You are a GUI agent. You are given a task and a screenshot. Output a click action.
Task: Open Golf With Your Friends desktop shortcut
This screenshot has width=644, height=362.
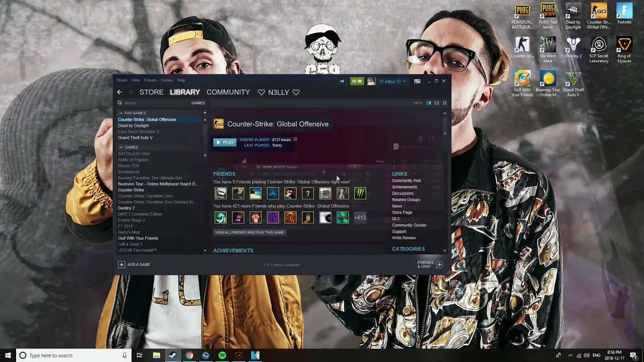(522, 83)
